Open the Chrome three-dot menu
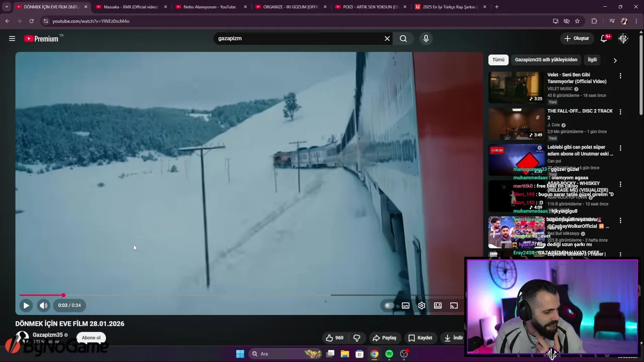This screenshot has height=362, width=644. point(636,21)
